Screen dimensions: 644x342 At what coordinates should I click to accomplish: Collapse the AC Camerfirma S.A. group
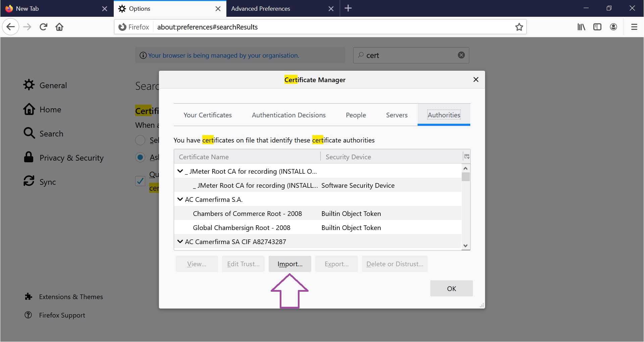point(180,199)
